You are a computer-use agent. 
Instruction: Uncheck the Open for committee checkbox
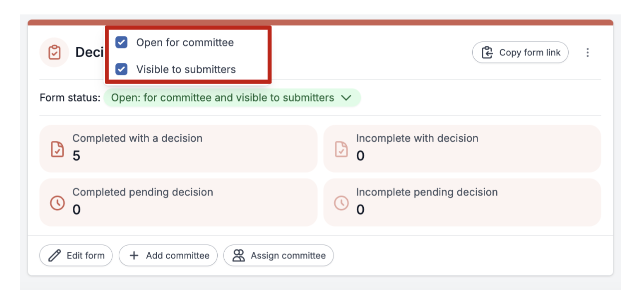121,42
